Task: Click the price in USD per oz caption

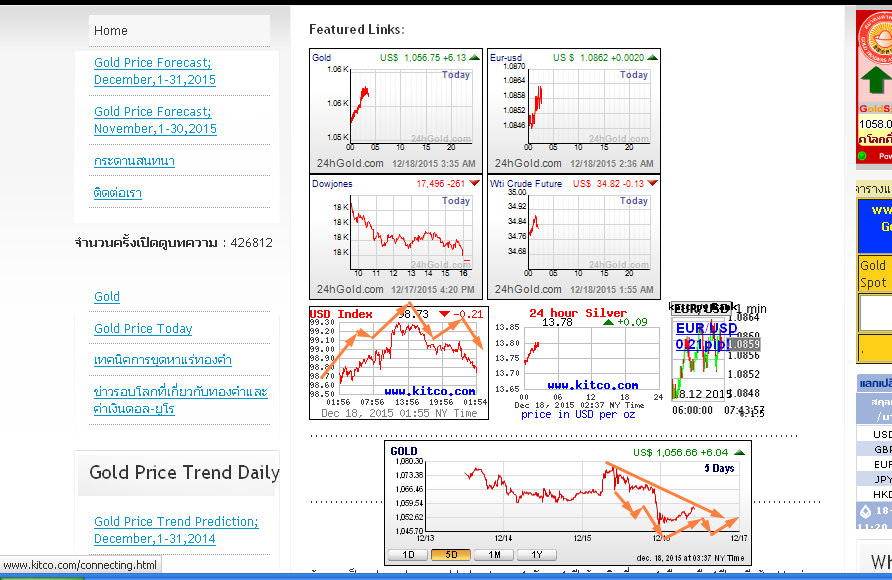Action: [x=578, y=415]
